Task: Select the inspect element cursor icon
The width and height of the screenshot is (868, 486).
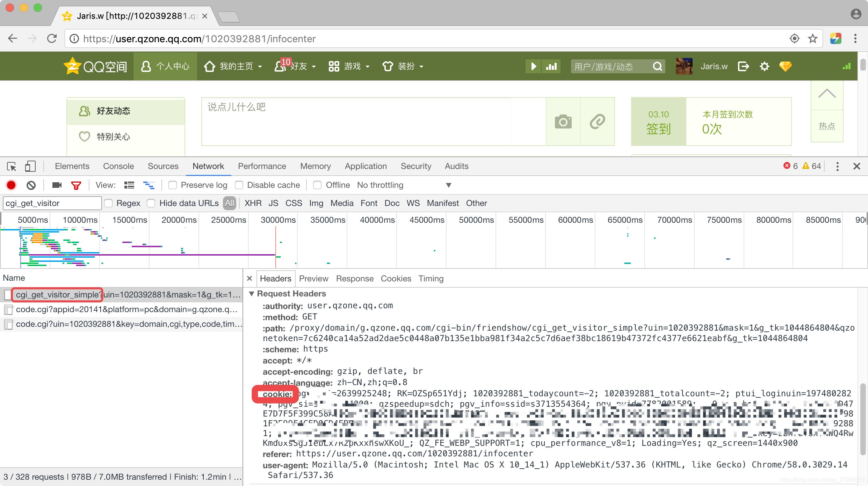Action: pos(12,167)
